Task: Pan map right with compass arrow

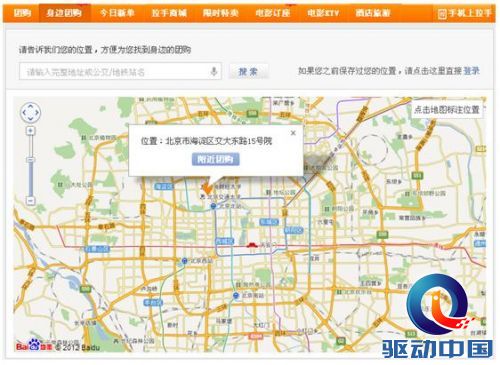Action: click(37, 112)
